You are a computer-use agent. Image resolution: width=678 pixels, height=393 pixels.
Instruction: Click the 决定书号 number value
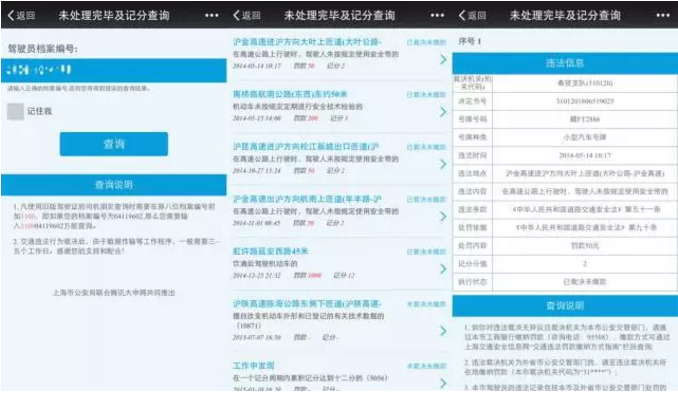pos(585,101)
